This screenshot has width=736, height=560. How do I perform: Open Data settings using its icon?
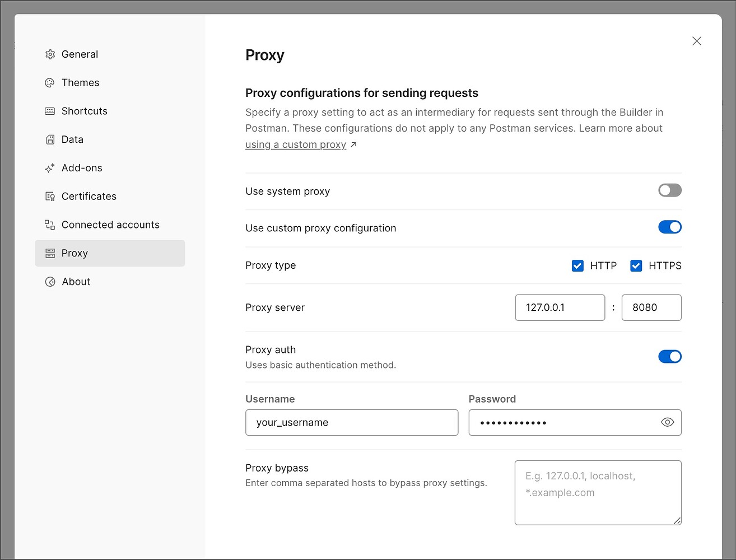tap(50, 139)
